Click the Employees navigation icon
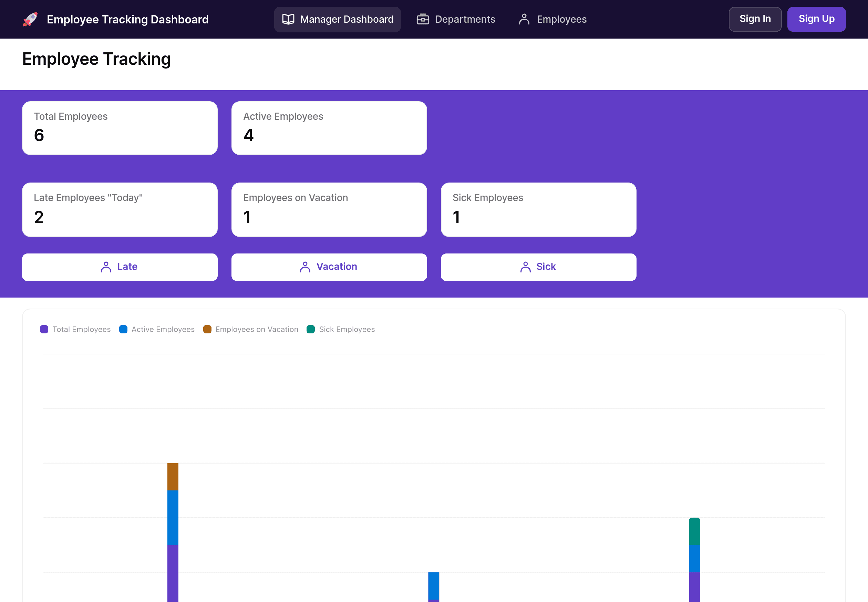868x602 pixels. [x=524, y=19]
